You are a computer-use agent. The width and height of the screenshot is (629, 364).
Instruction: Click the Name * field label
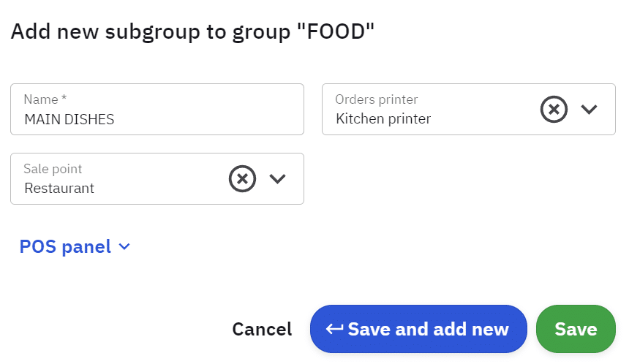coord(45,99)
